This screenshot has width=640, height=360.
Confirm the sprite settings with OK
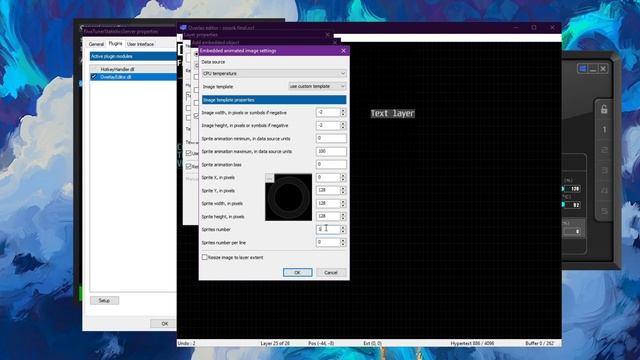pyautogui.click(x=298, y=273)
